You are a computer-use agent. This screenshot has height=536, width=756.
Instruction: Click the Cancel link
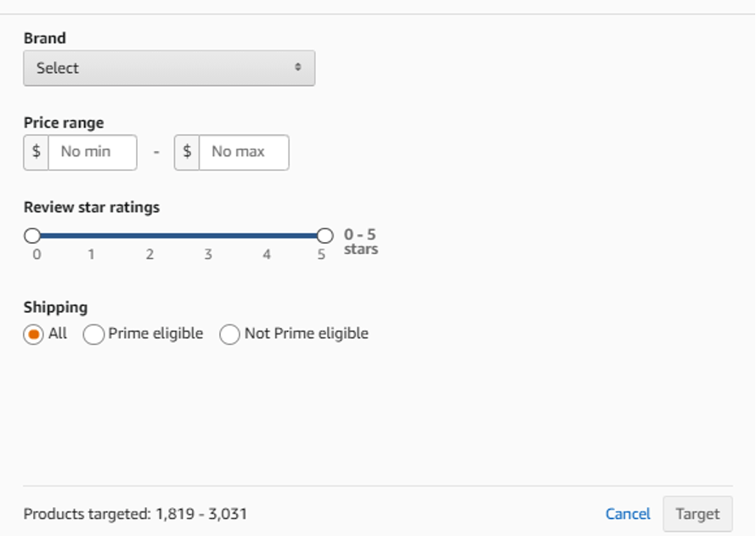pyautogui.click(x=628, y=514)
